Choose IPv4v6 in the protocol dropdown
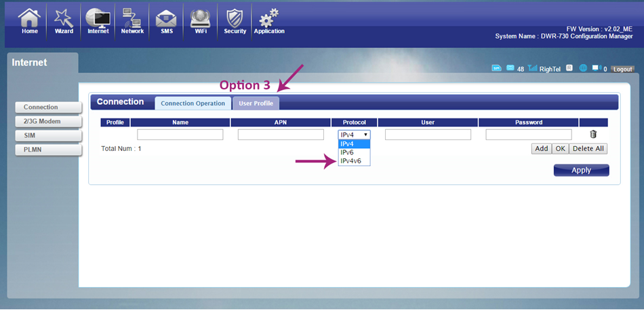 pyautogui.click(x=352, y=161)
